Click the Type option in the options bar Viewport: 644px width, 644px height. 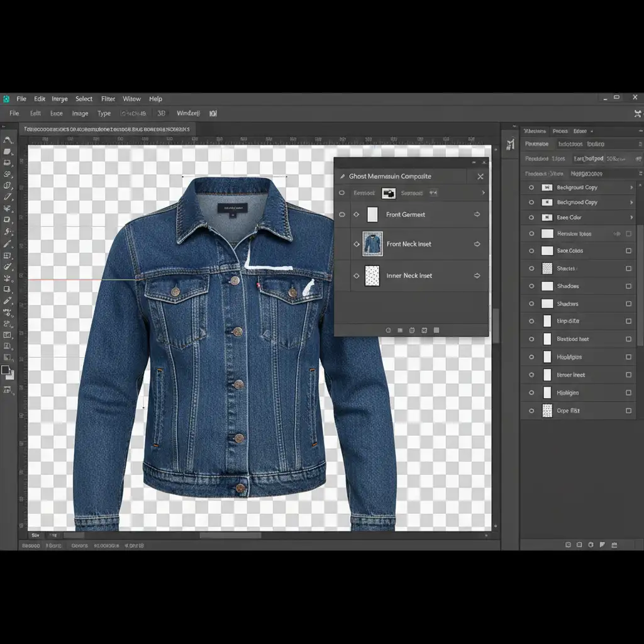(104, 114)
